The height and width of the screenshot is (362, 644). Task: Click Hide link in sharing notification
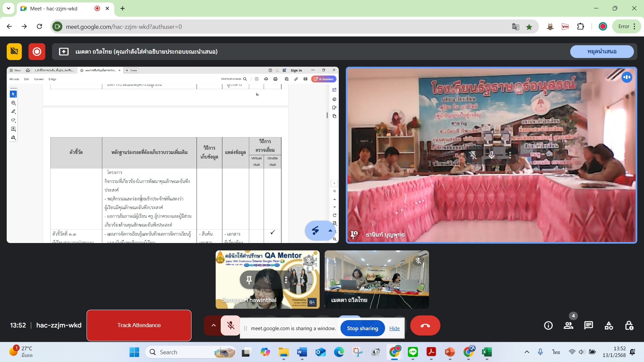394,328
